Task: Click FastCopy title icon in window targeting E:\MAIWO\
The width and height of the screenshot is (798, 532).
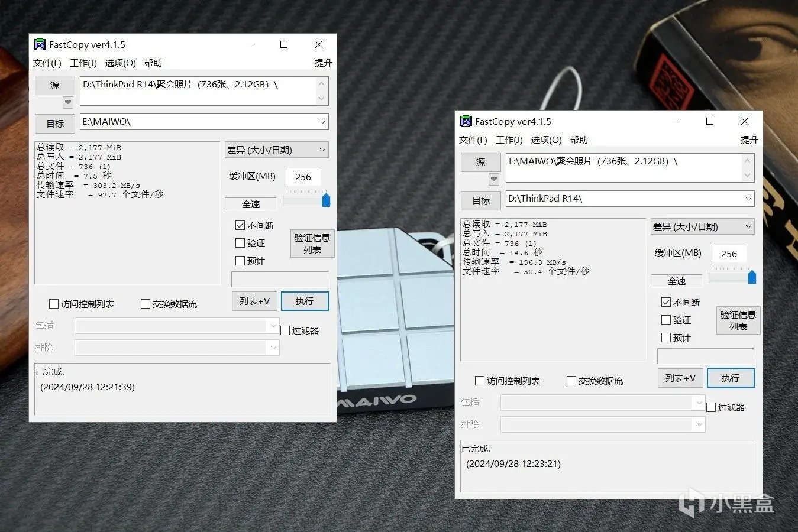Action: pyautogui.click(x=40, y=44)
